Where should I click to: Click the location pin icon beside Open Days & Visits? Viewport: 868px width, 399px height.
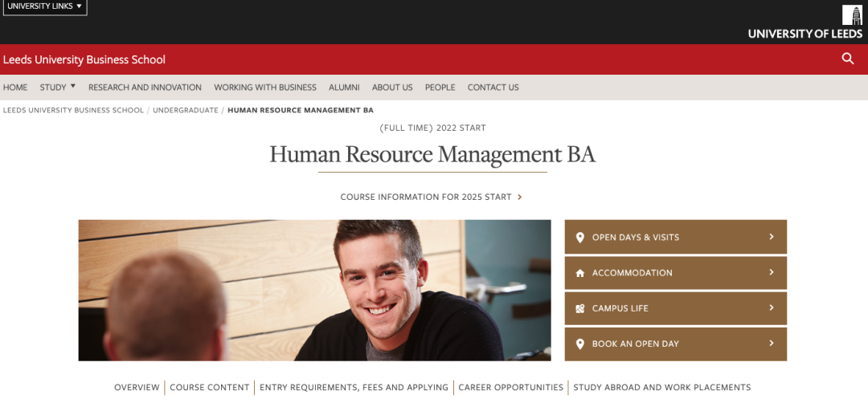click(579, 238)
